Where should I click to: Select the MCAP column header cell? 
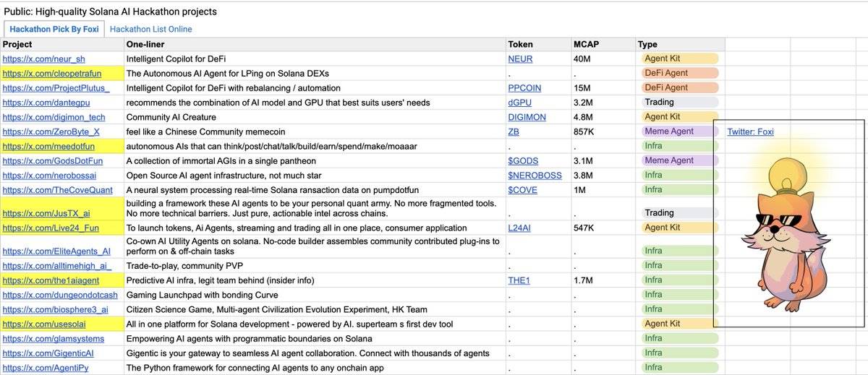point(603,44)
